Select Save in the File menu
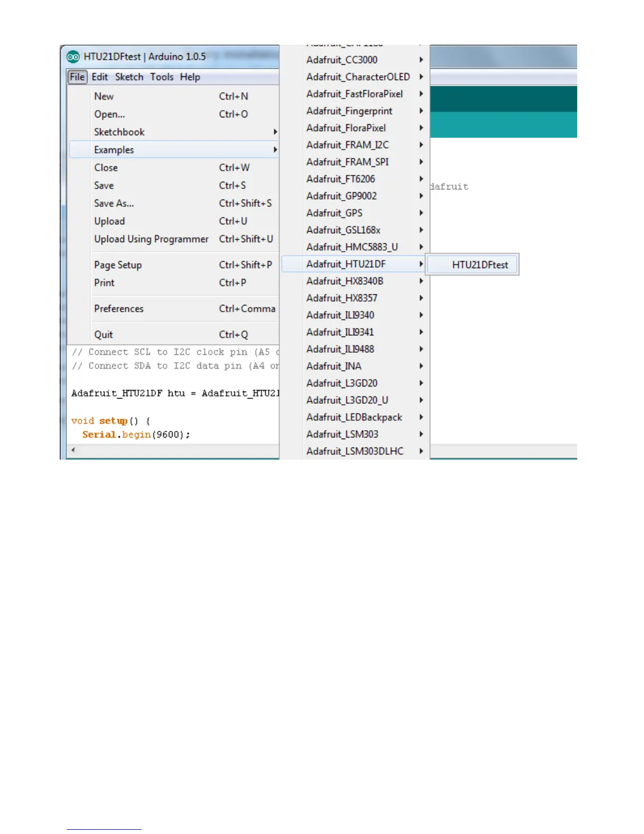Image resolution: width=644 pixels, height=834 pixels. [x=174, y=186]
